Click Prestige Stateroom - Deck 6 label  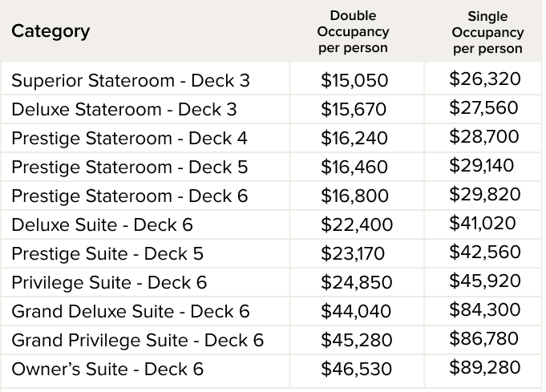[129, 196]
